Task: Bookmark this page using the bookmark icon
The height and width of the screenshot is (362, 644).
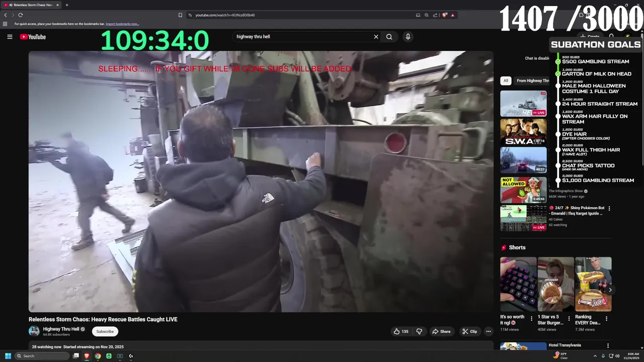Action: (x=180, y=15)
